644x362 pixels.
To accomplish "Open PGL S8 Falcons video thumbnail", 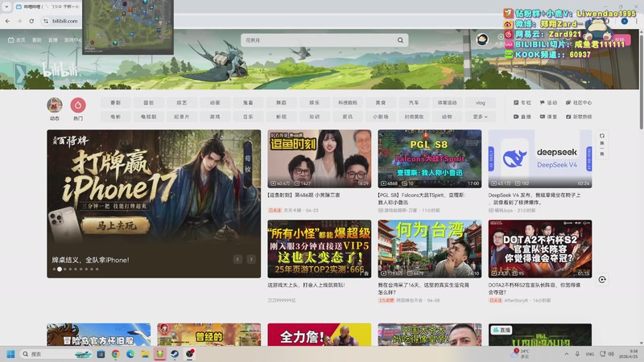I will tap(430, 158).
